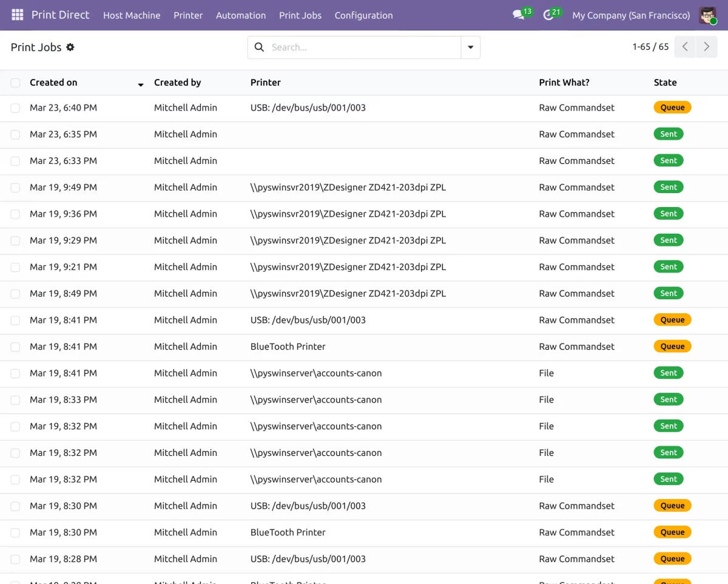The height and width of the screenshot is (584, 728).
Task: Open the BlueTooth Printer job from 8:41 PM
Action: (288, 347)
